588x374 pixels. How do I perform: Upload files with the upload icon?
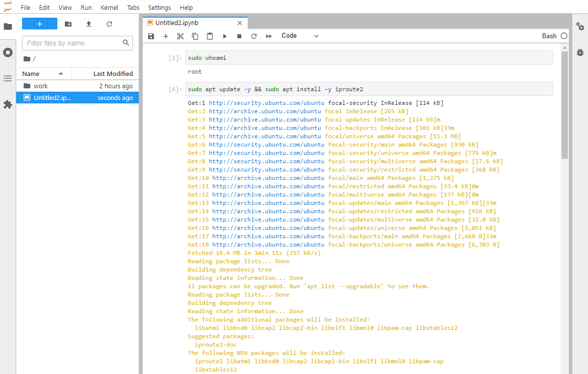[x=89, y=24]
